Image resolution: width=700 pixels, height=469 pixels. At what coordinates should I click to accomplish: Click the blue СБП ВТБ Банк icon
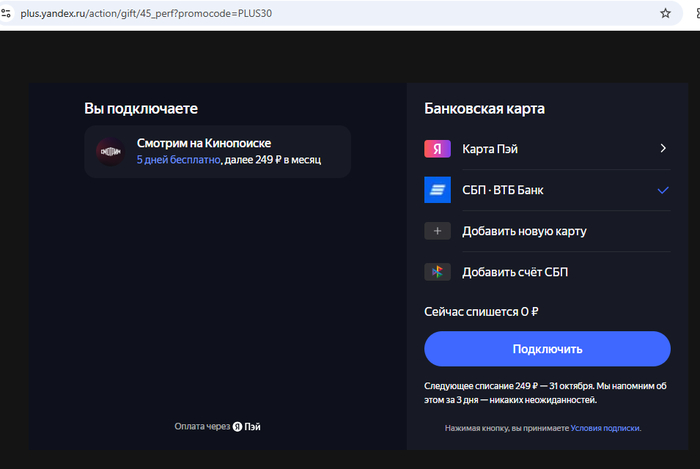coord(437,190)
